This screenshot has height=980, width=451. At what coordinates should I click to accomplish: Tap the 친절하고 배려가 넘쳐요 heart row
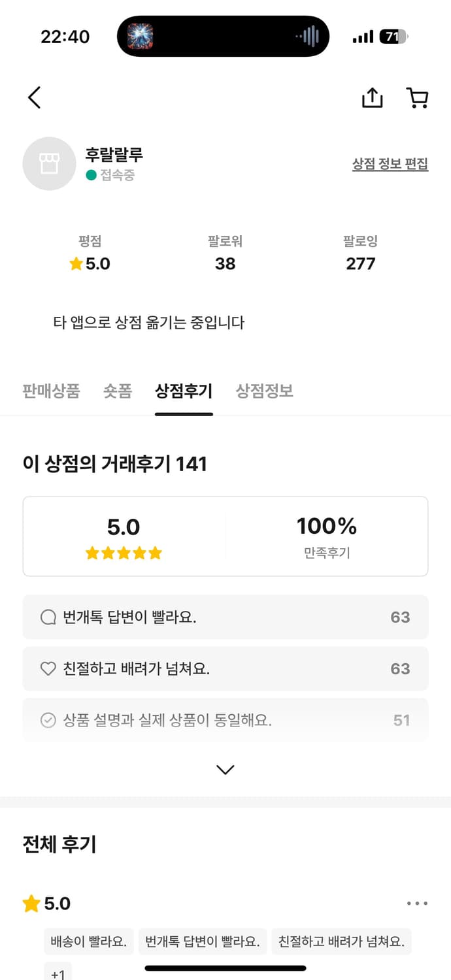click(x=225, y=669)
